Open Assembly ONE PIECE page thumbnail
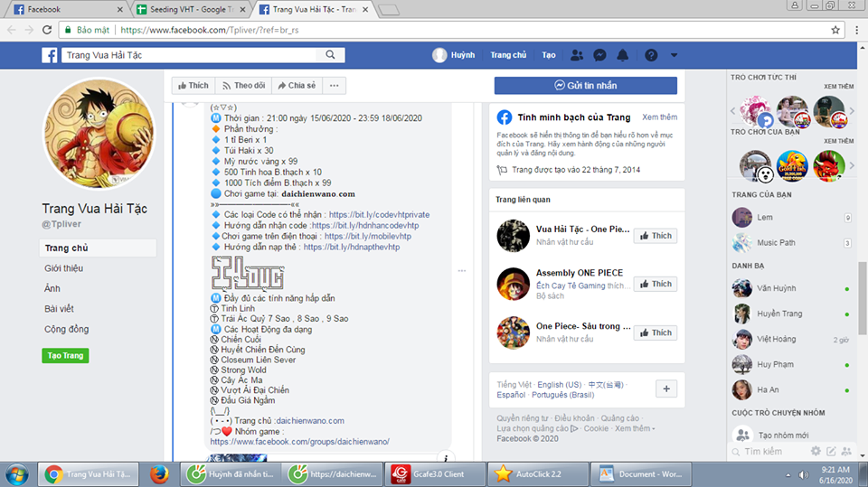The image size is (868, 487). [514, 284]
